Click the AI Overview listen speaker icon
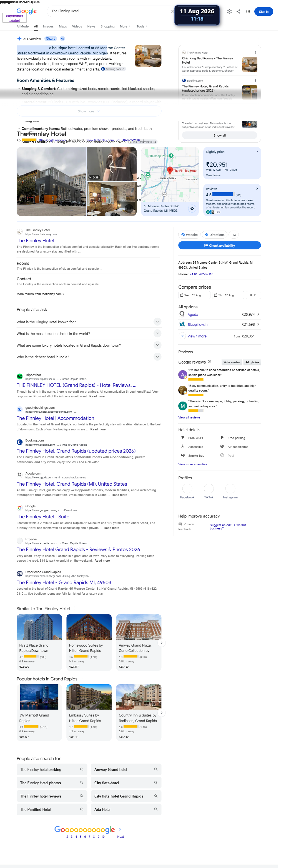281x868 pixels. [x=62, y=39]
